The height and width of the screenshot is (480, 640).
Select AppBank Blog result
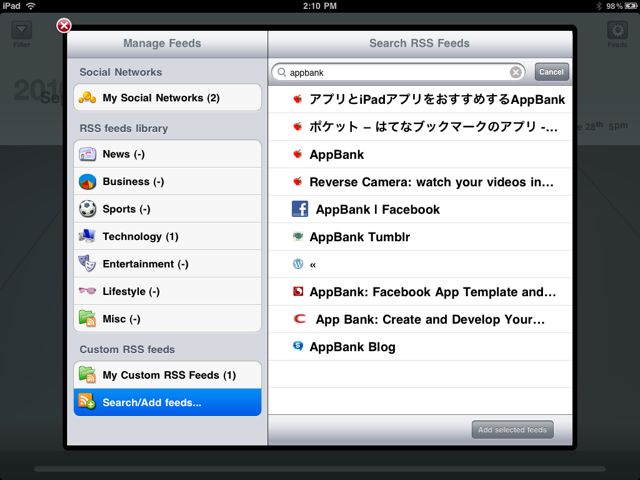(420, 347)
